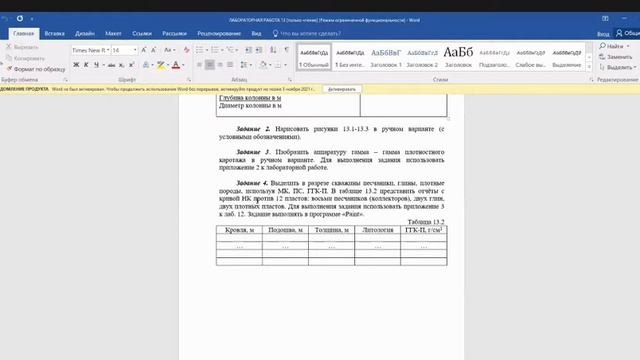Viewport: 640px width, 360px height.
Task: Toggle strikethrough formatting
Action: click(x=111, y=64)
